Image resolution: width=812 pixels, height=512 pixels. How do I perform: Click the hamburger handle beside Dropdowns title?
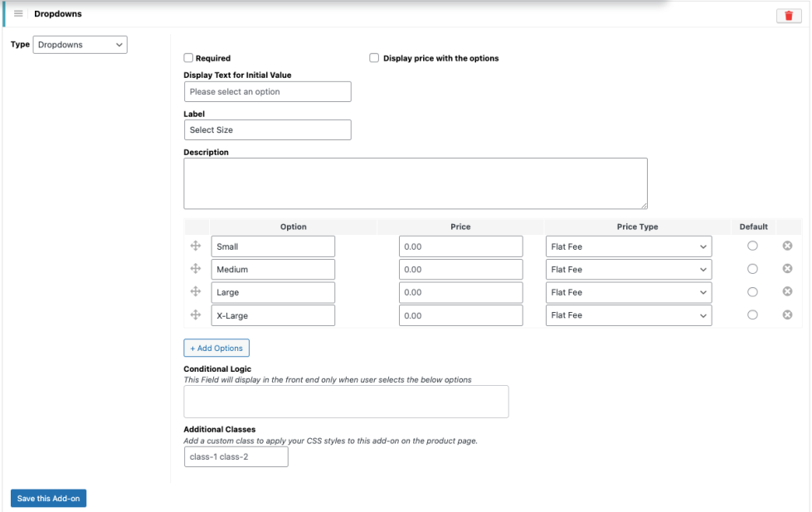point(18,14)
